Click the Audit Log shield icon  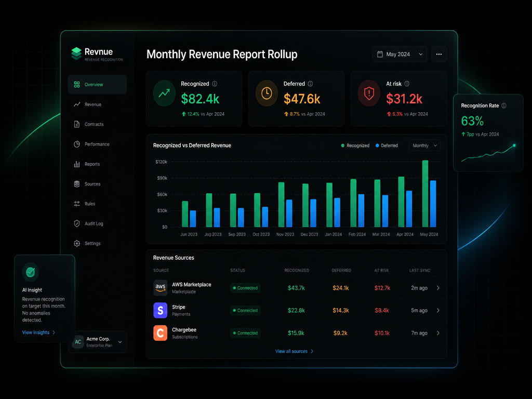(77, 223)
